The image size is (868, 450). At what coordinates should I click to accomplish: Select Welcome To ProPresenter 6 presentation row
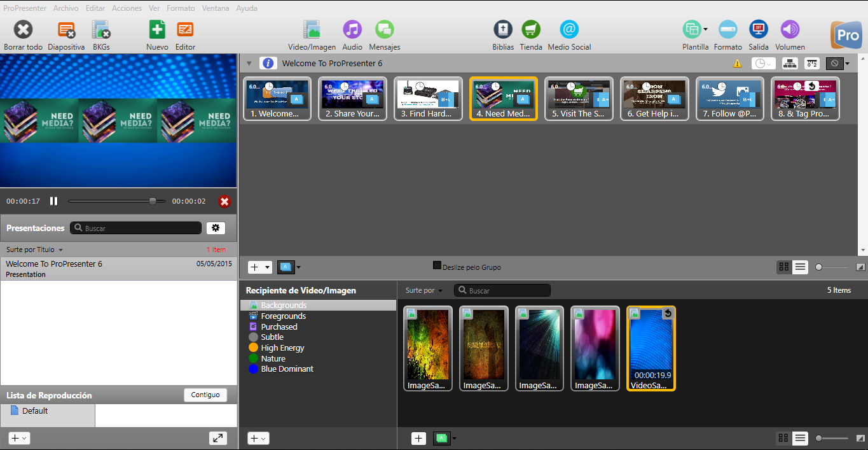click(x=118, y=269)
